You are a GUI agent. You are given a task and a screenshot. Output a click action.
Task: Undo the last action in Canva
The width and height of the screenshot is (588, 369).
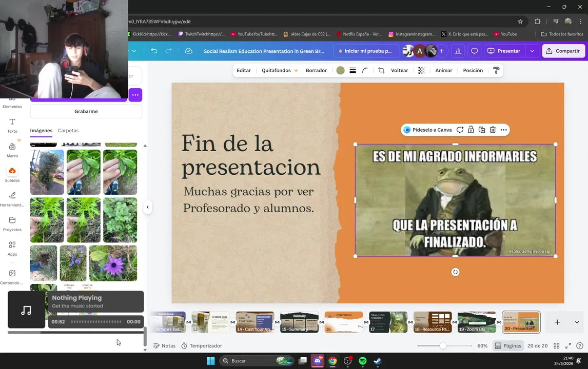(154, 51)
